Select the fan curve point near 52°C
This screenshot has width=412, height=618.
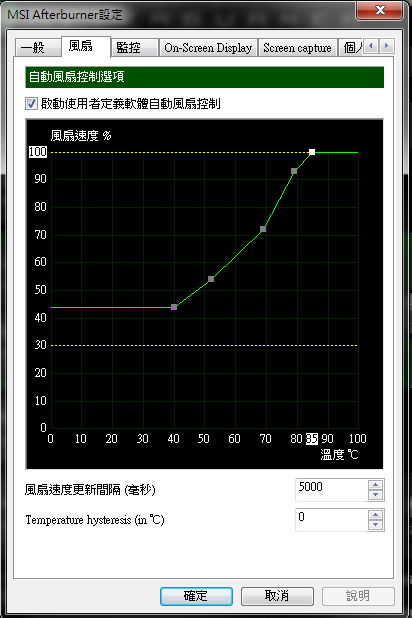[x=211, y=279]
